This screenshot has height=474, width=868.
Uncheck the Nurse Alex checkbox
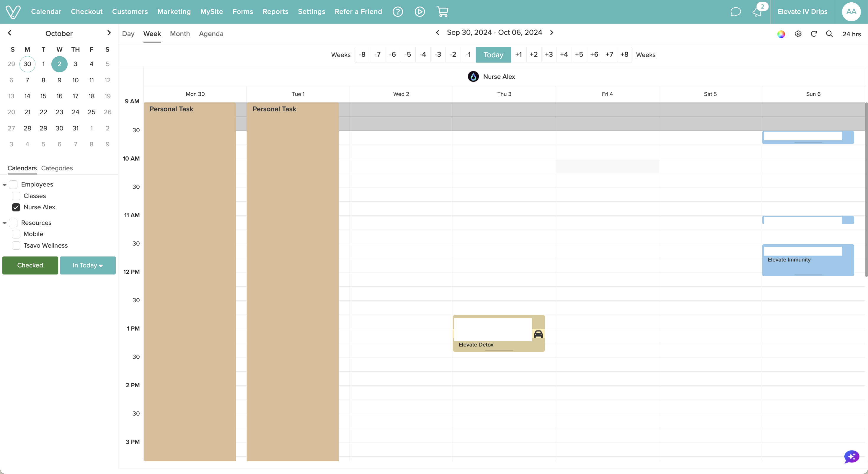click(x=16, y=207)
